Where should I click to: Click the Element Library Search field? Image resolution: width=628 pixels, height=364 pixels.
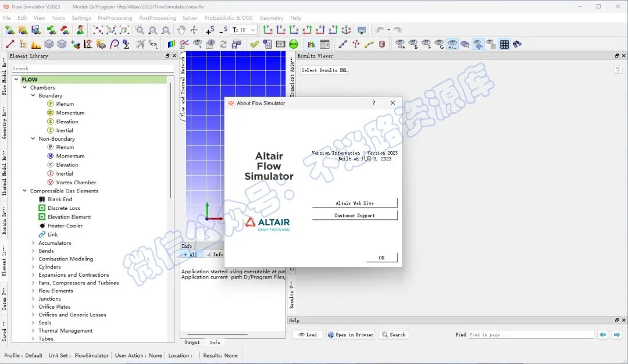click(92, 69)
